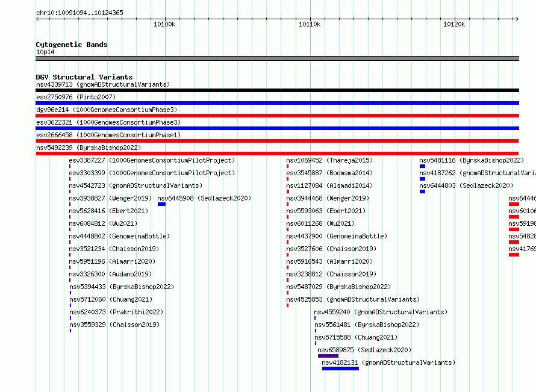
Task: Select the DGV Structural Variants track title
Action: [84, 77]
